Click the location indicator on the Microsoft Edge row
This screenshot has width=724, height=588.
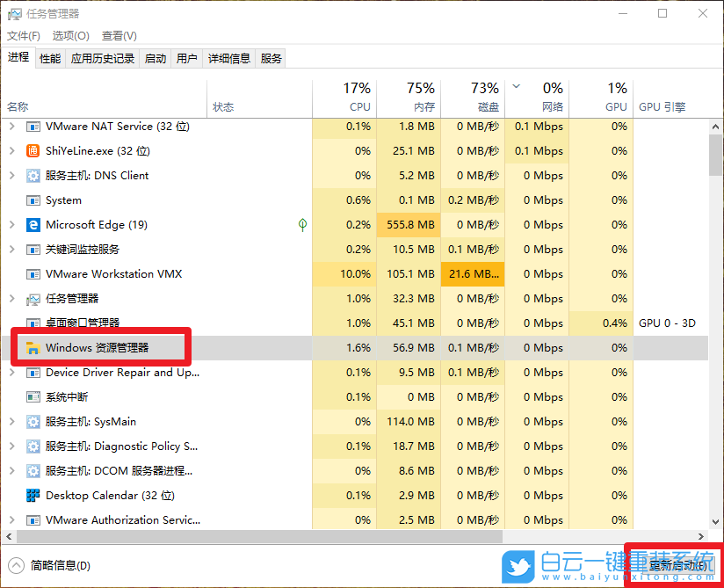coord(302,225)
